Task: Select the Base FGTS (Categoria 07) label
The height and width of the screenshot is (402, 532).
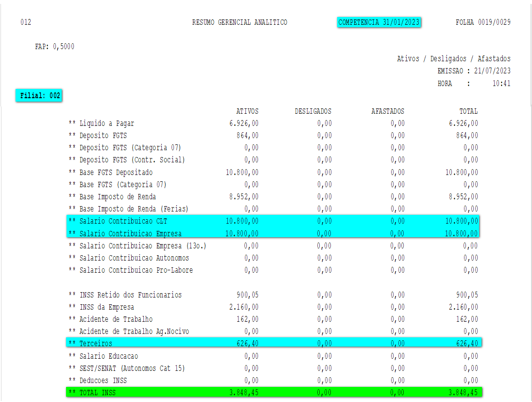Action: pos(123,185)
